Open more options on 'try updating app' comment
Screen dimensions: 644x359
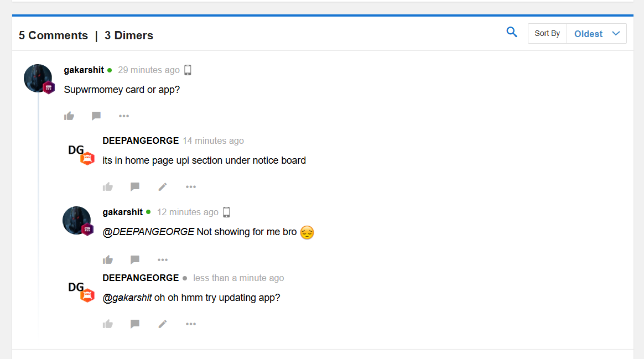point(191,324)
